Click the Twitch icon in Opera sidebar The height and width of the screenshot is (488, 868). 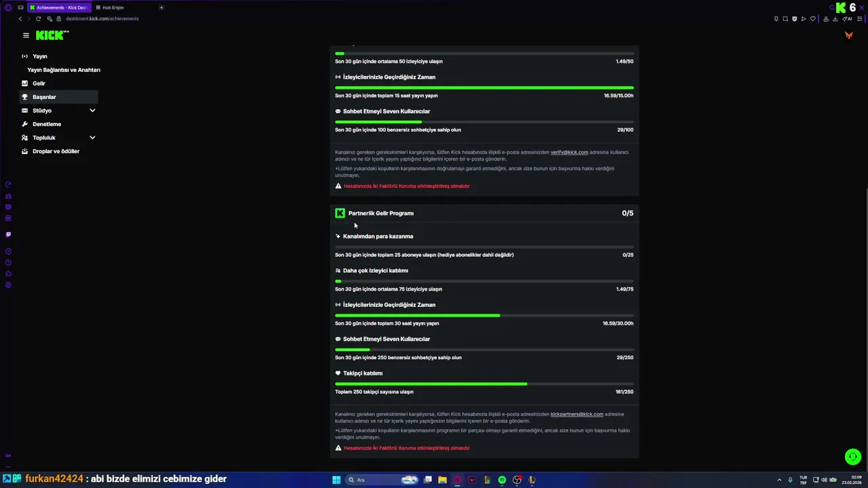[8, 235]
